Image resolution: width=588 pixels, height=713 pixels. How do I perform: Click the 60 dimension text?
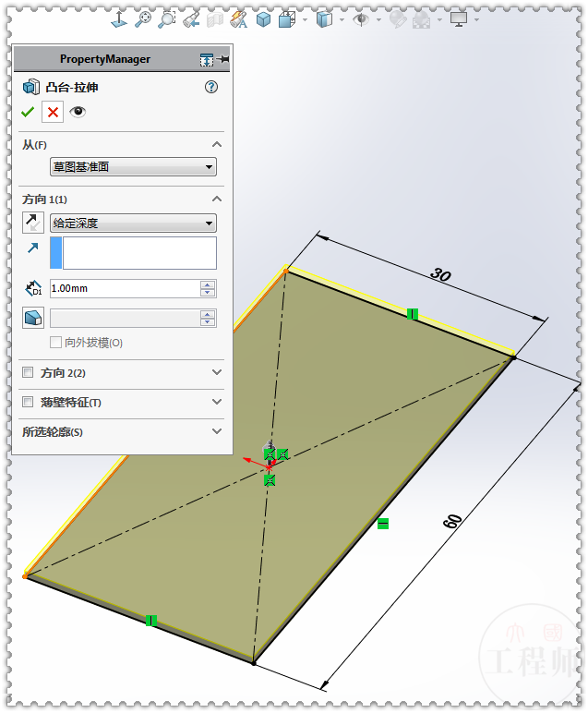pyautogui.click(x=452, y=521)
